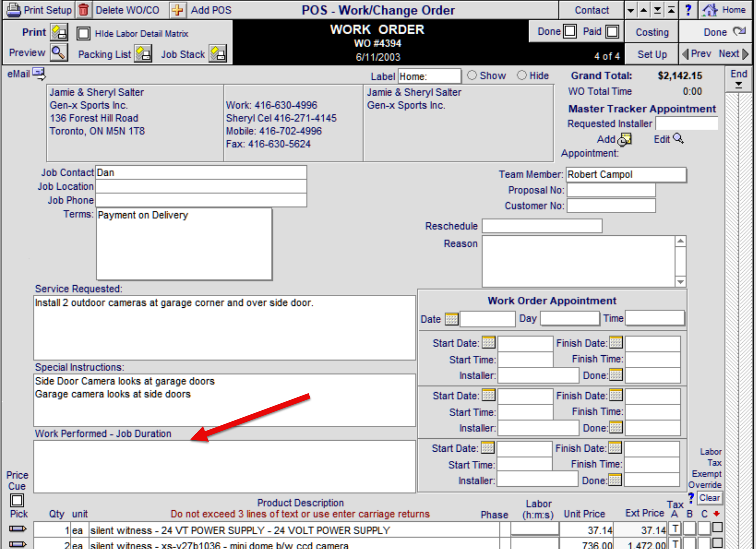Image resolution: width=756 pixels, height=549 pixels.
Task: Click the Team Member field
Action: coord(626,175)
